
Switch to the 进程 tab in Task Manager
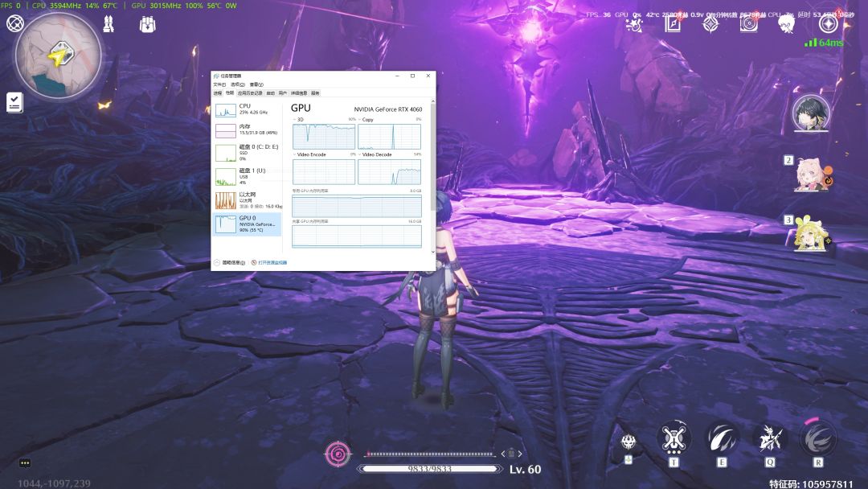[x=218, y=93]
